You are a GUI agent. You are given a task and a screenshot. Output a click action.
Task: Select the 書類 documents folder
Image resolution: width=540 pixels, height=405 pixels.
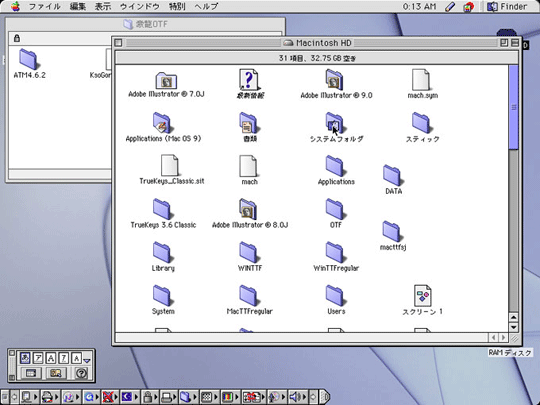(x=249, y=123)
